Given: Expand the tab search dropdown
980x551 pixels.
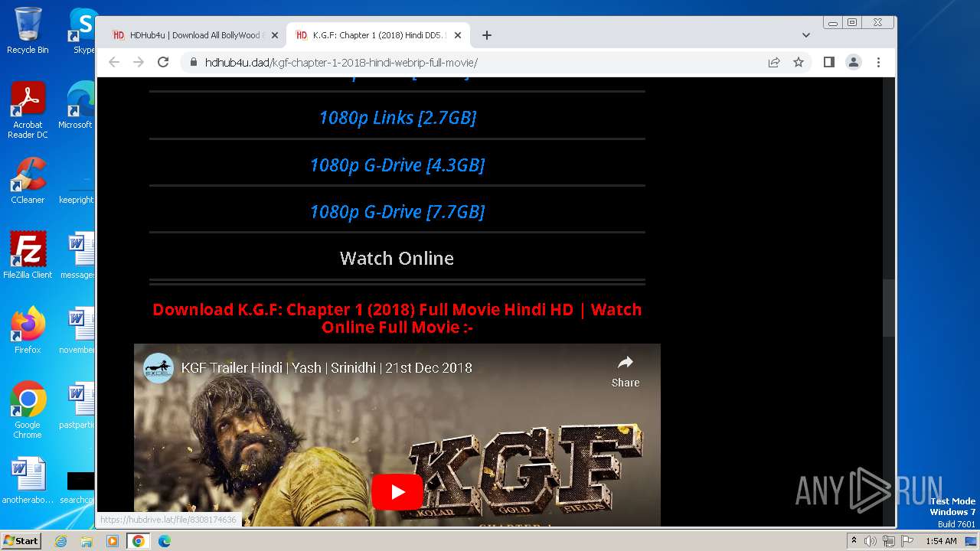Looking at the screenshot, I should pyautogui.click(x=805, y=35).
